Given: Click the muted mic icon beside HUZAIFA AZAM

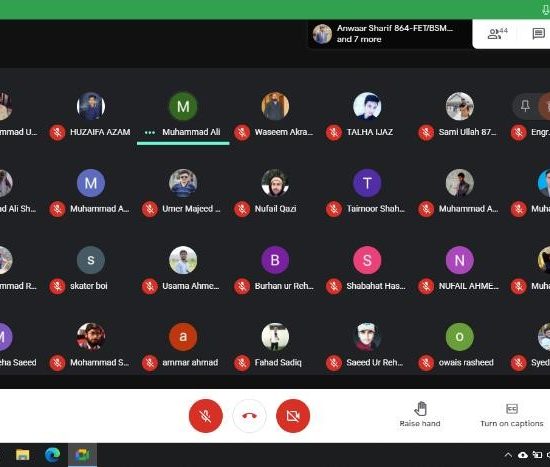Looking at the screenshot, I should (57, 133).
